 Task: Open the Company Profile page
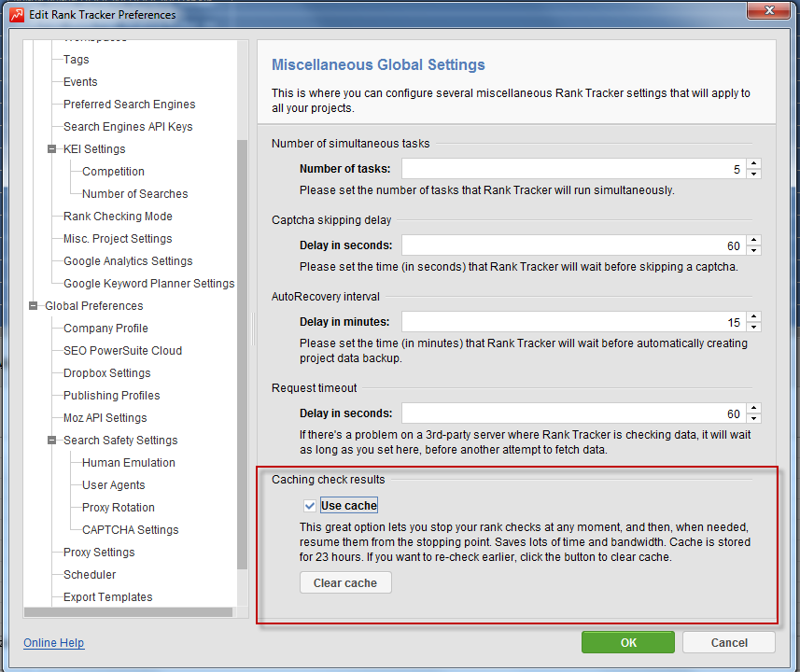[105, 329]
